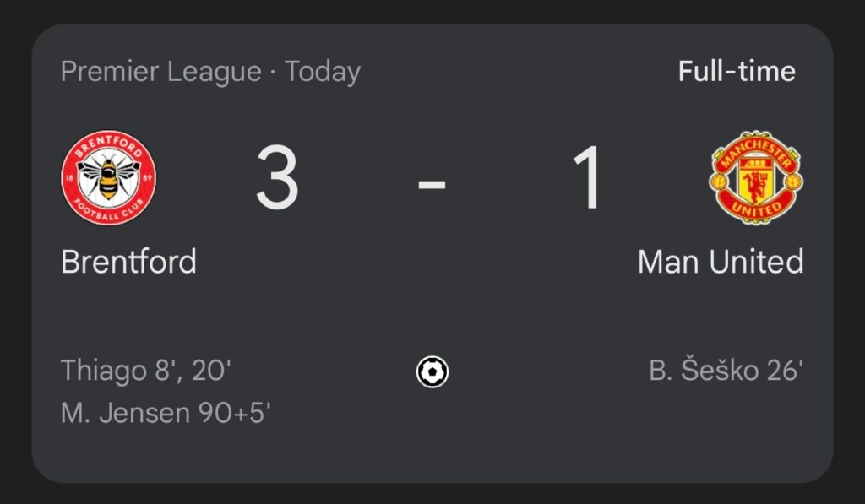865x504 pixels.
Task: Click the Brentford club crest
Action: click(x=109, y=177)
